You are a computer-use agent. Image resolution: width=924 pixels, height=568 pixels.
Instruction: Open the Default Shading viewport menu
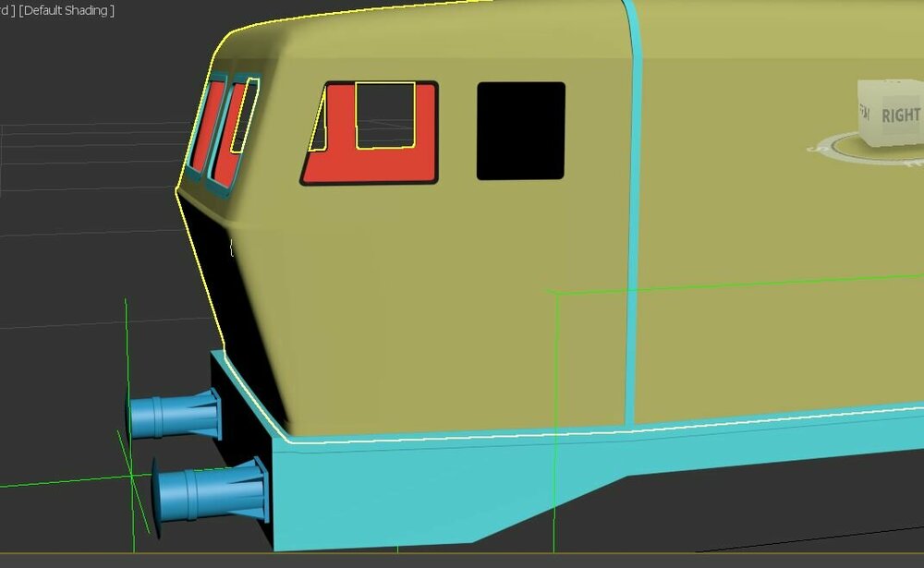coord(67,10)
